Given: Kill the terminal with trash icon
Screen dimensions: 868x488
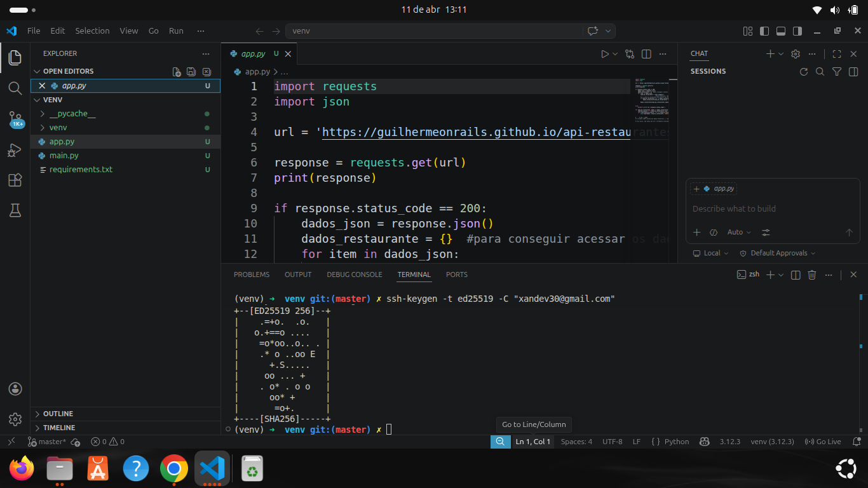Looking at the screenshot, I should 811,274.
